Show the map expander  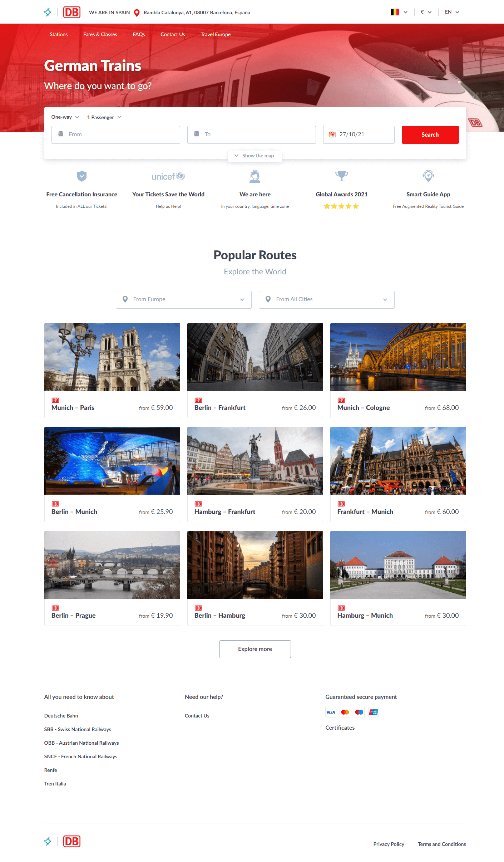(255, 156)
